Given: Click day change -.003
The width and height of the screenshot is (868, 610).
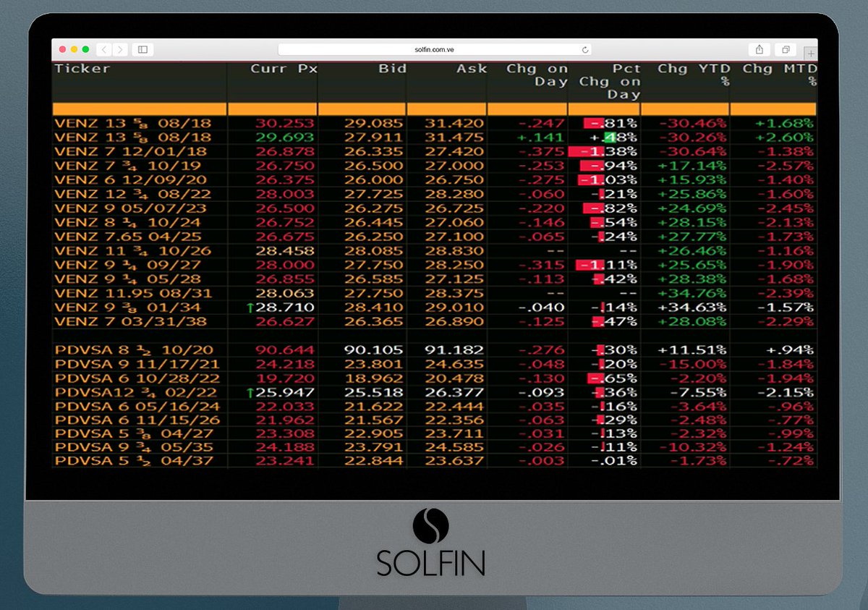Looking at the screenshot, I should point(541,461).
